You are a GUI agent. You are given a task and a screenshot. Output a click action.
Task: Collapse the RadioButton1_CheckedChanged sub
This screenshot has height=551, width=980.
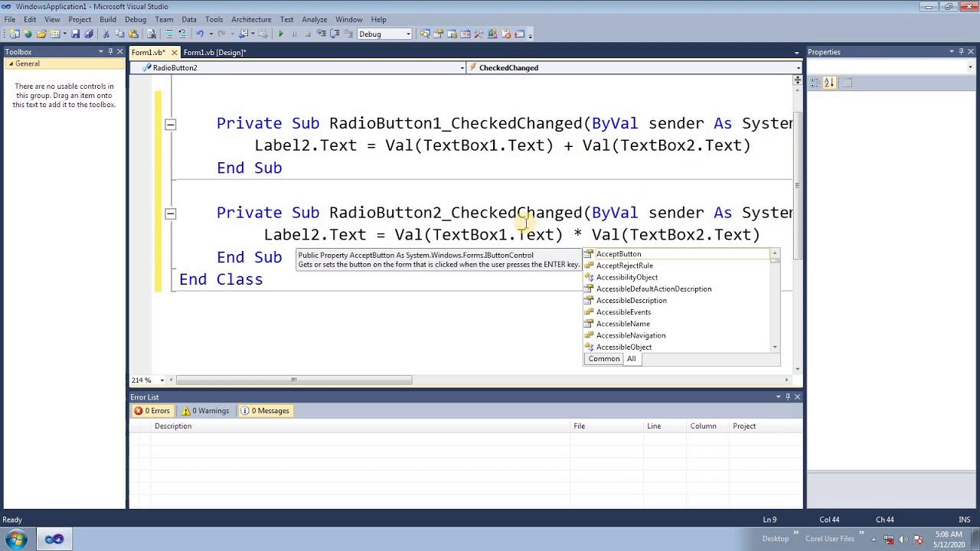(170, 124)
